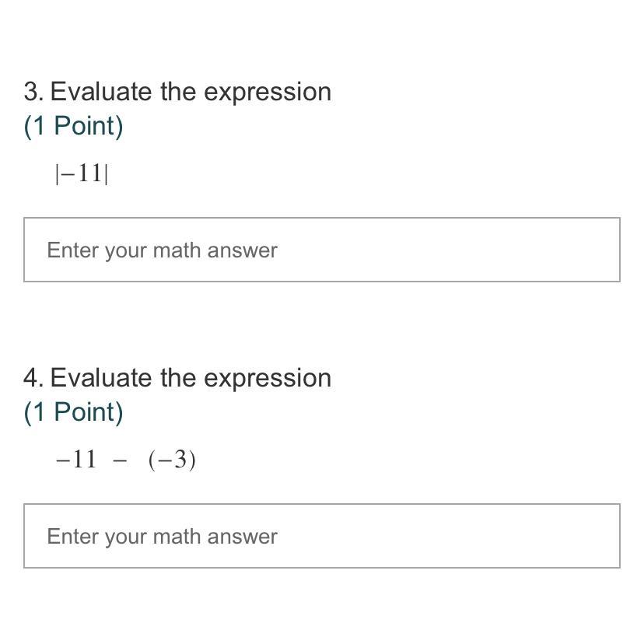Click the answer field for question 4

[322, 536]
